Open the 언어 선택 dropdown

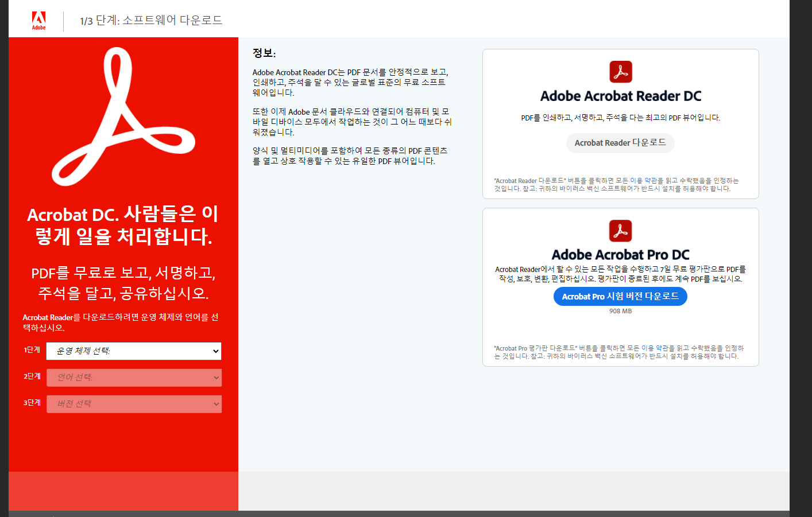click(x=134, y=378)
